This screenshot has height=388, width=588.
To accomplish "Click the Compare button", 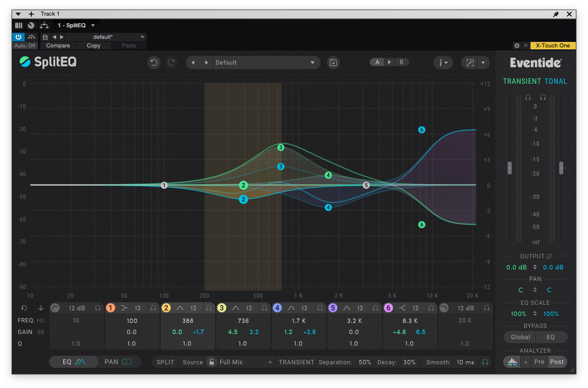I will [x=58, y=46].
